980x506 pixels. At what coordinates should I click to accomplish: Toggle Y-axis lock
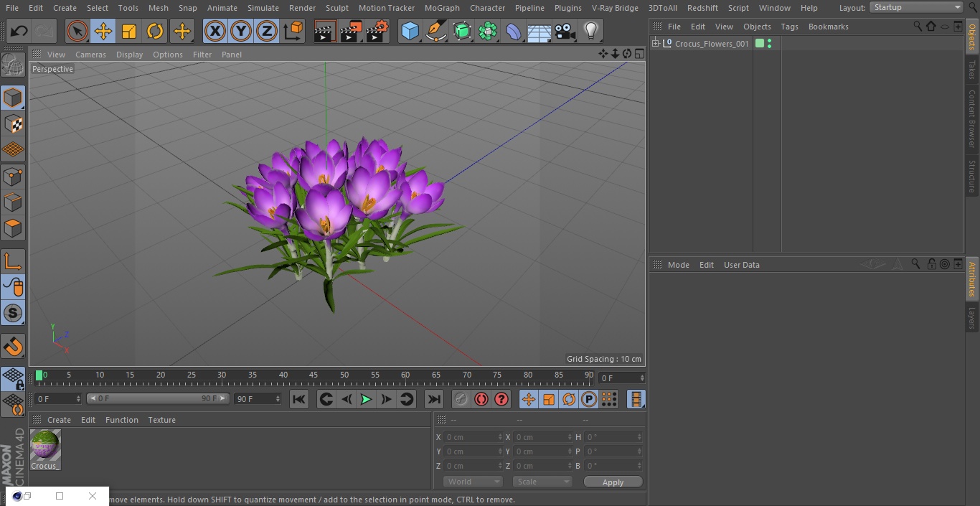click(241, 31)
